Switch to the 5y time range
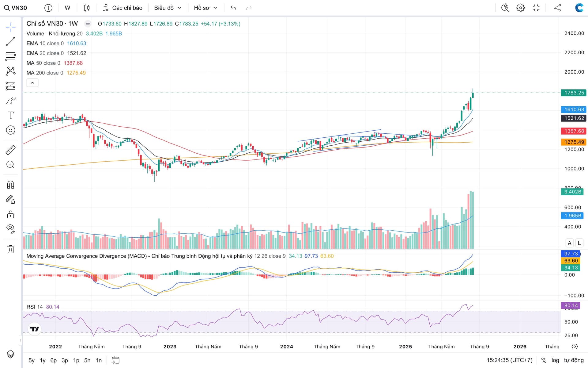The image size is (588, 368). pos(32,360)
